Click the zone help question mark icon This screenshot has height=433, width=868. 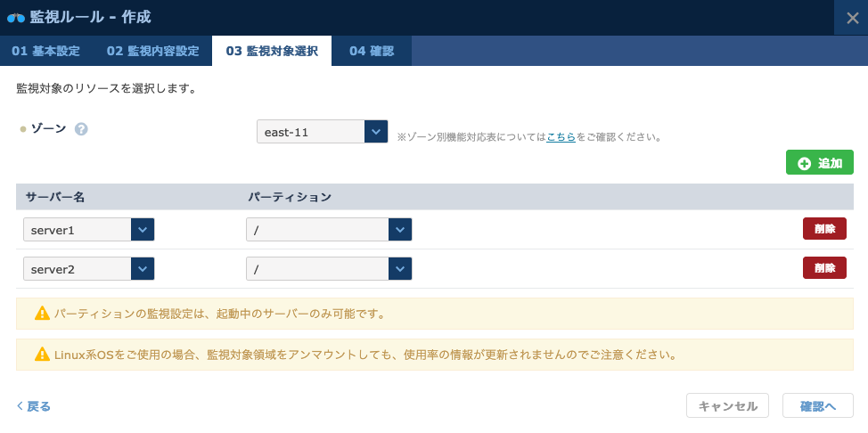point(81,129)
